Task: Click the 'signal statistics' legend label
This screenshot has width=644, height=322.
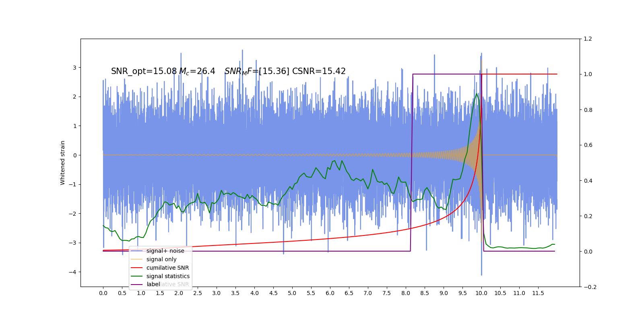Action: [168, 276]
